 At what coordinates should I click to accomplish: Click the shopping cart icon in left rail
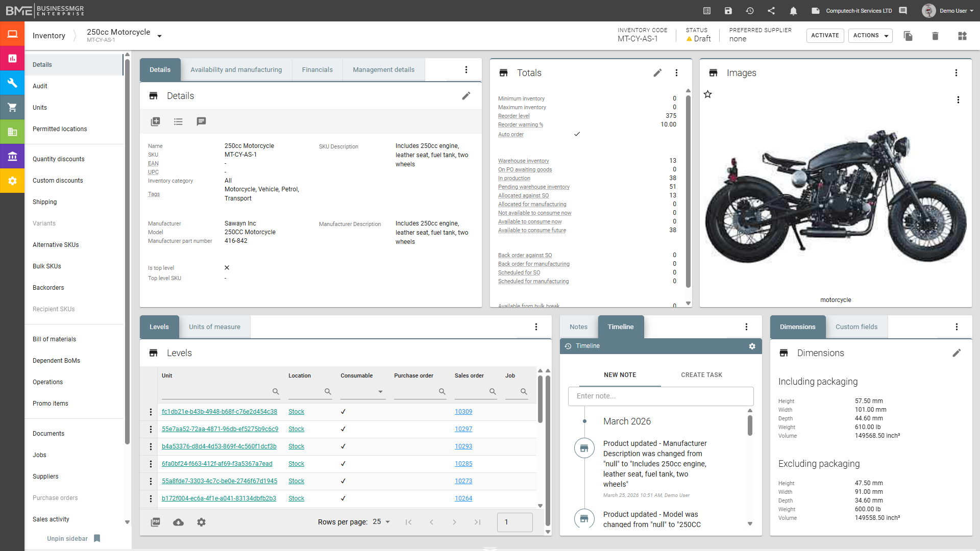[x=12, y=108]
